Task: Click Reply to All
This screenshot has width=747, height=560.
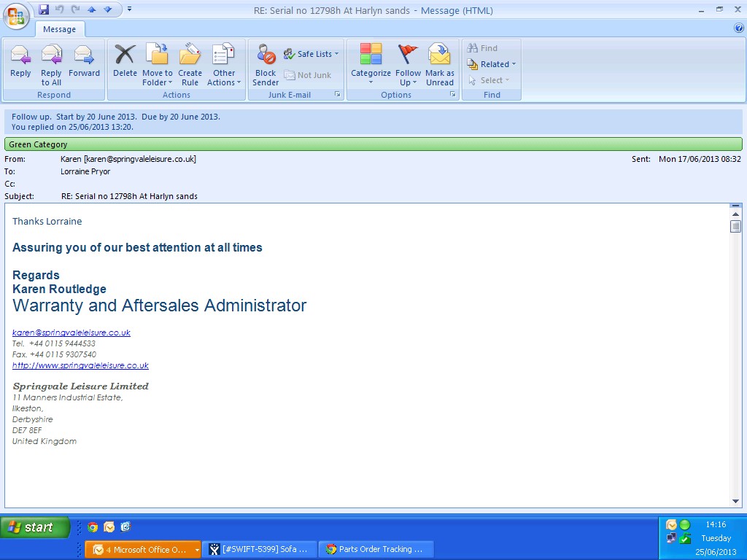Action: tap(51, 65)
